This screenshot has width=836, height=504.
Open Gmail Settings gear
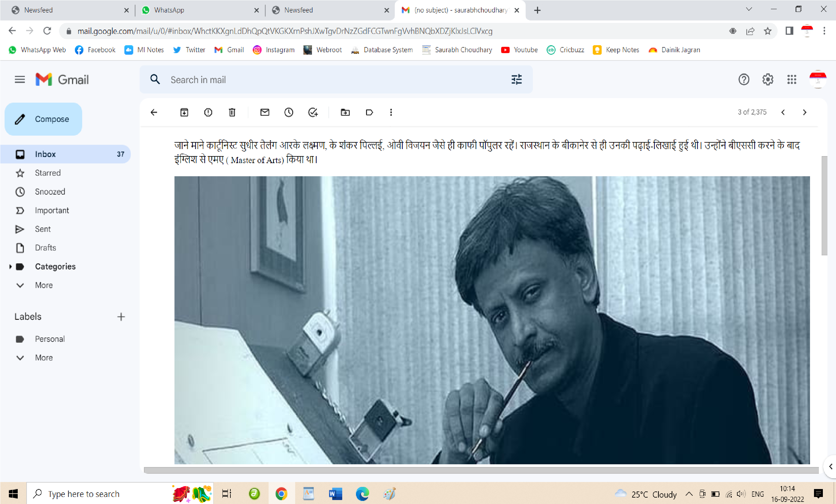(768, 79)
